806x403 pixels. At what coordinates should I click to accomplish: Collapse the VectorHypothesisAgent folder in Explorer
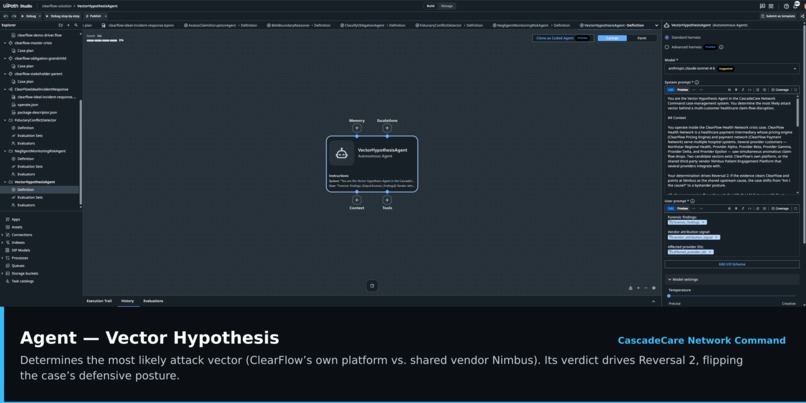click(5, 182)
